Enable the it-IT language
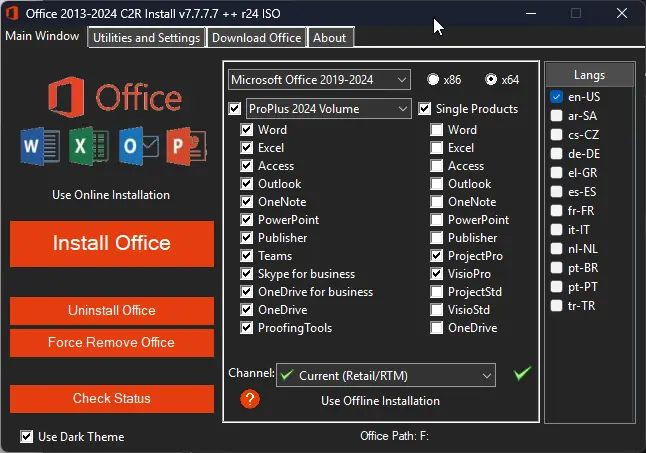This screenshot has width=646, height=453. [x=556, y=229]
